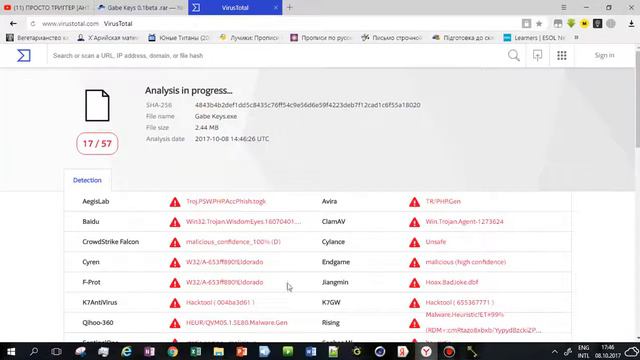Click the gray globe extension icon
This screenshot has height=360, width=640.
pos(611,24)
